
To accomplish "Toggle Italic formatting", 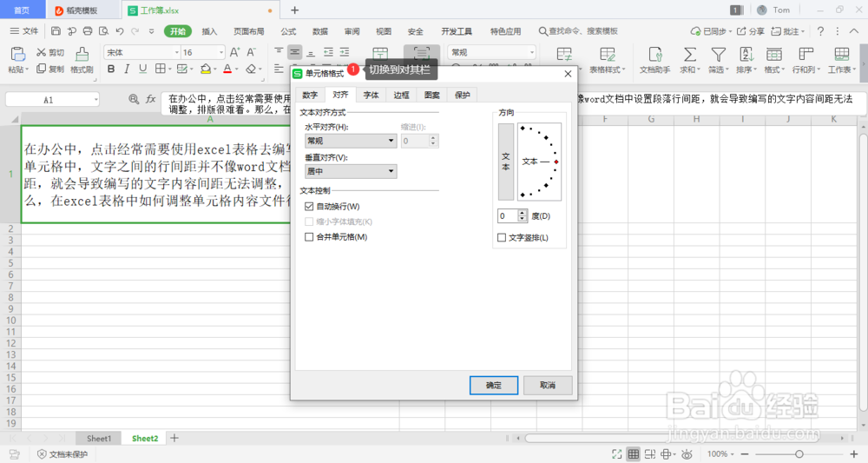I will [x=127, y=69].
